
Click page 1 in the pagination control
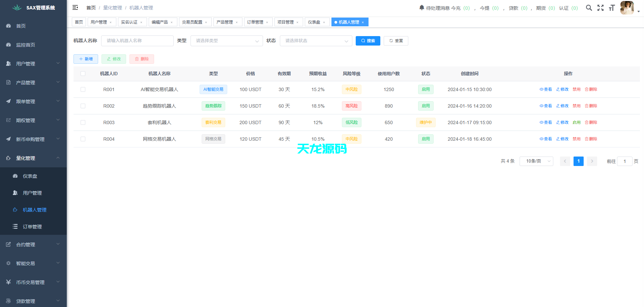point(579,161)
